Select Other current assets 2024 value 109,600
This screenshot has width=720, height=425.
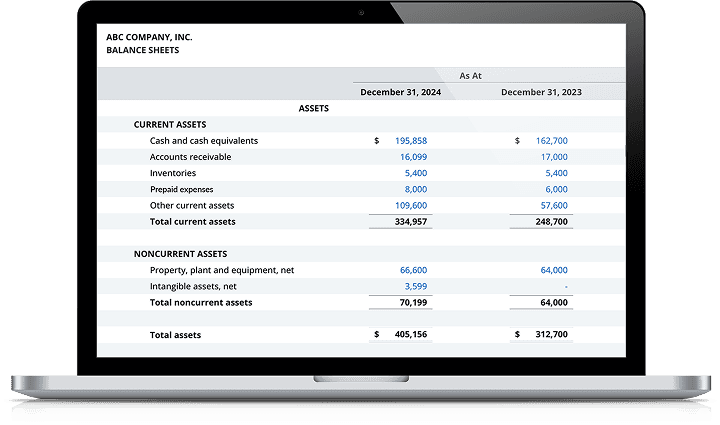[x=411, y=205]
